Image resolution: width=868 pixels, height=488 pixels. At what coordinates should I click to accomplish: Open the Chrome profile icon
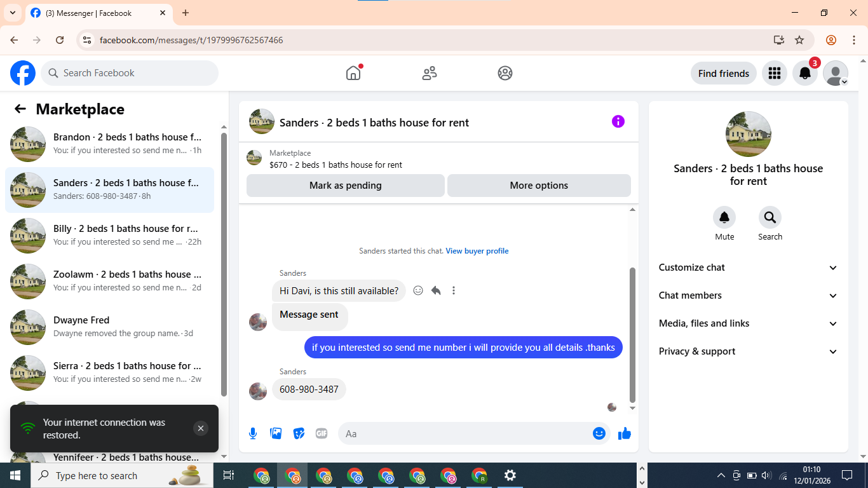831,40
